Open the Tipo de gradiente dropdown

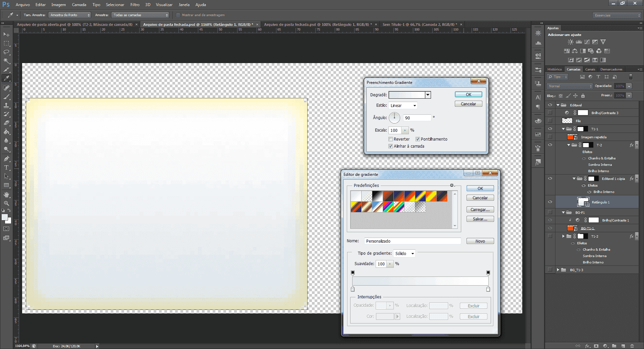[404, 253]
